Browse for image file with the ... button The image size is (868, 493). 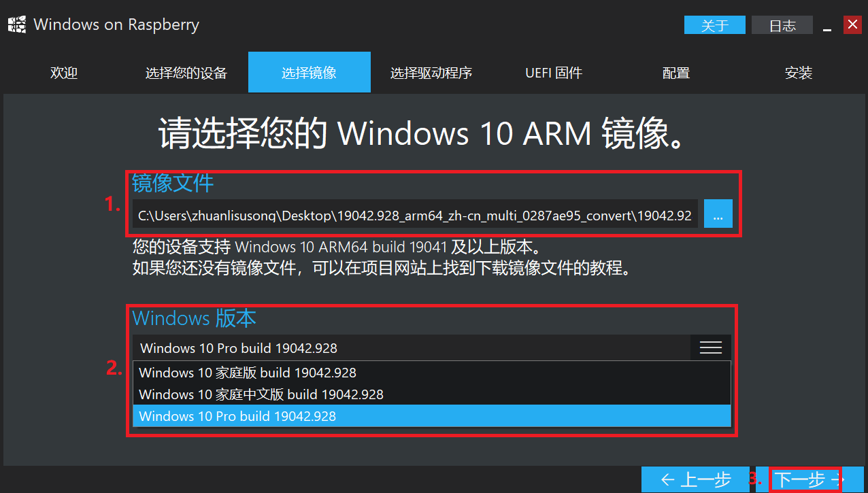pyautogui.click(x=718, y=214)
